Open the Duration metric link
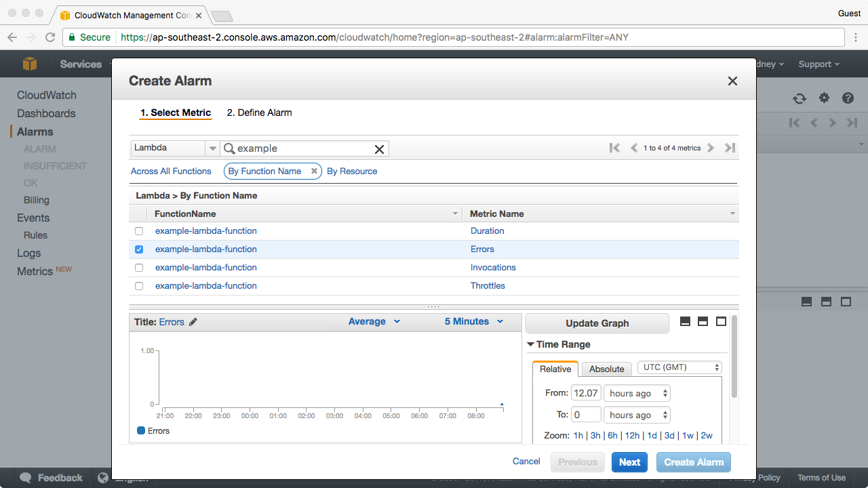 click(x=488, y=231)
